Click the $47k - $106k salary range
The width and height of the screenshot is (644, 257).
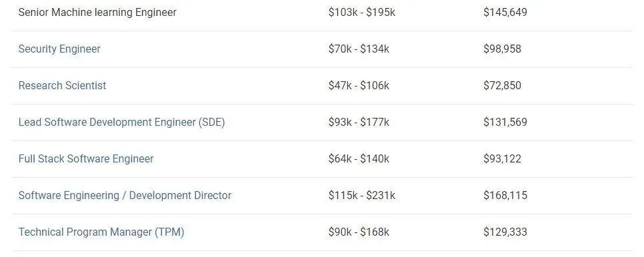click(x=359, y=85)
